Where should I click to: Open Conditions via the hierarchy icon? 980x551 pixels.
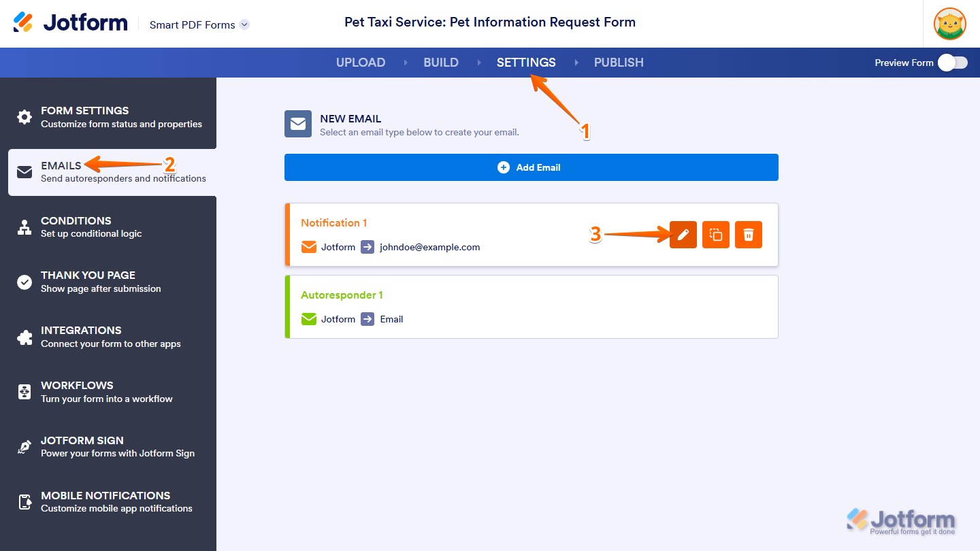24,227
